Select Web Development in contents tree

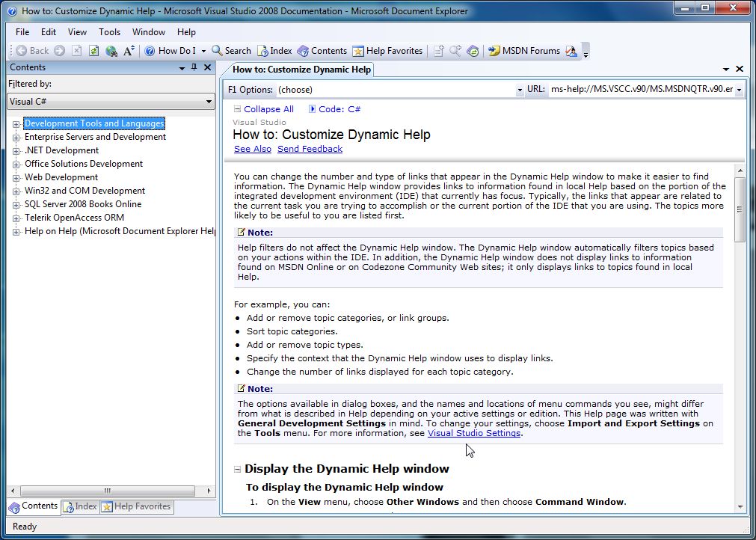[x=61, y=177]
